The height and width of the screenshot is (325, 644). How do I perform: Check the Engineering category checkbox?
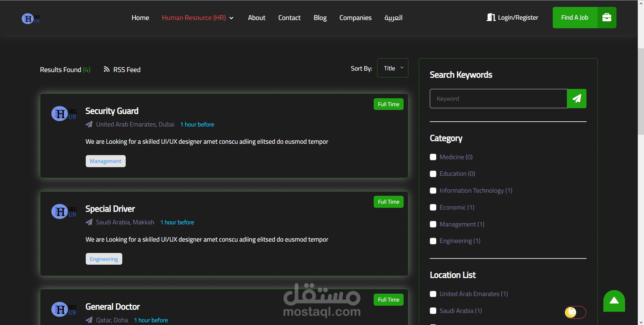pyautogui.click(x=433, y=241)
